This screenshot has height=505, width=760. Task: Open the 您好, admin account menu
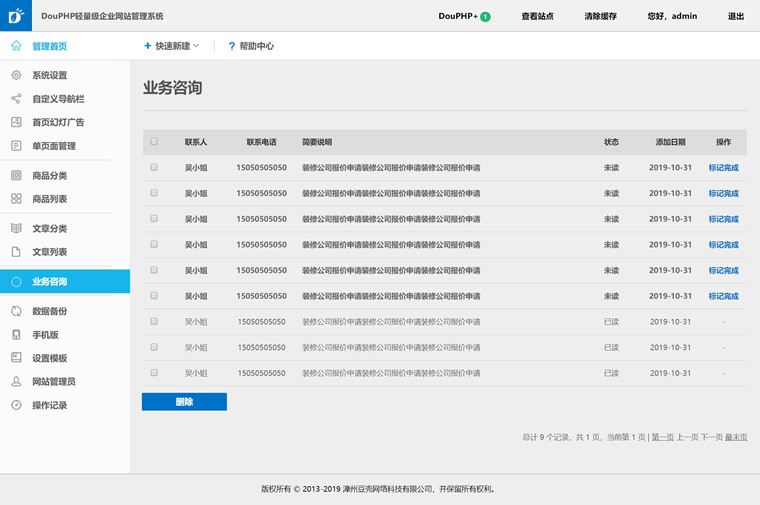click(x=672, y=16)
